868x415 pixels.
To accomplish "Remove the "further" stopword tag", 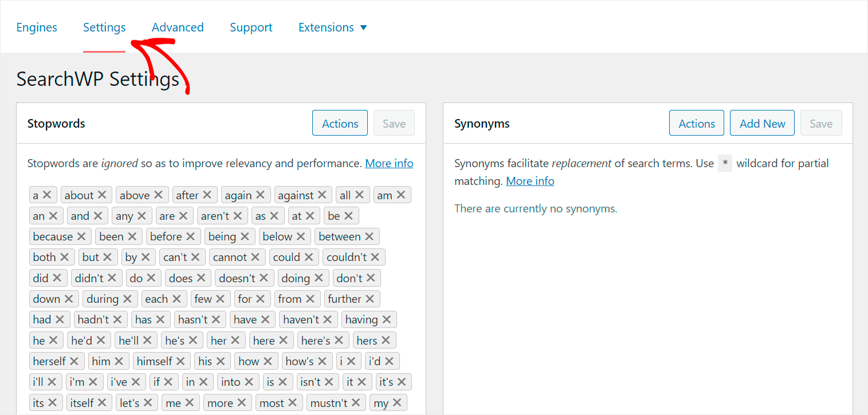I will pyautogui.click(x=370, y=299).
